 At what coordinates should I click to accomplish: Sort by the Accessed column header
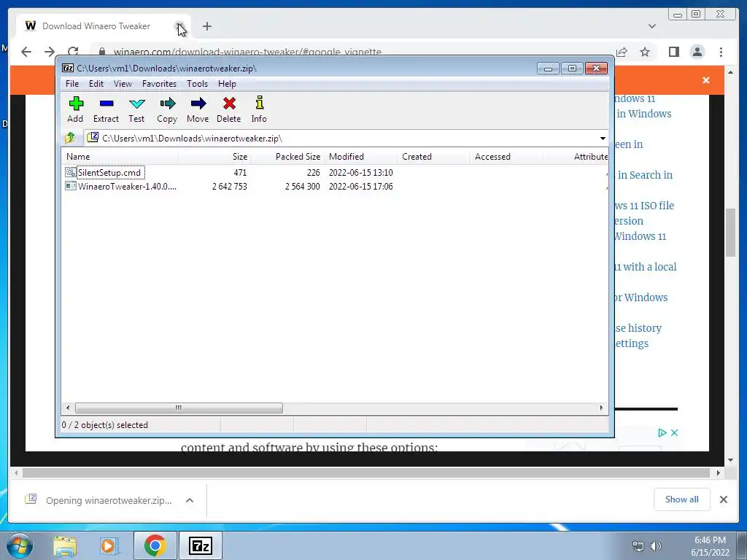click(506, 157)
